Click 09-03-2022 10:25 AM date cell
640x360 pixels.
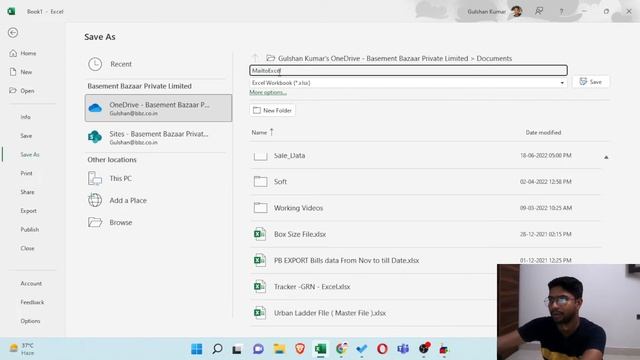(545, 208)
